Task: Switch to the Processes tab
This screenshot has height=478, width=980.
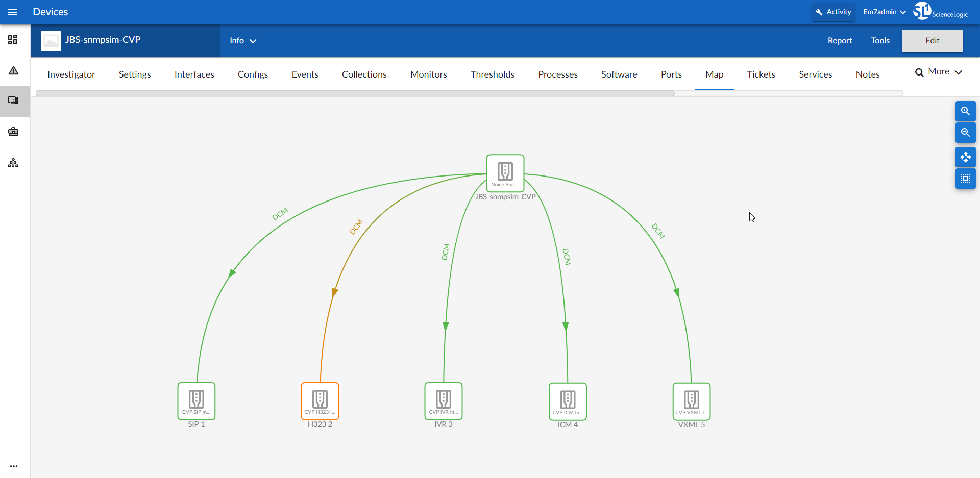Action: (x=558, y=74)
